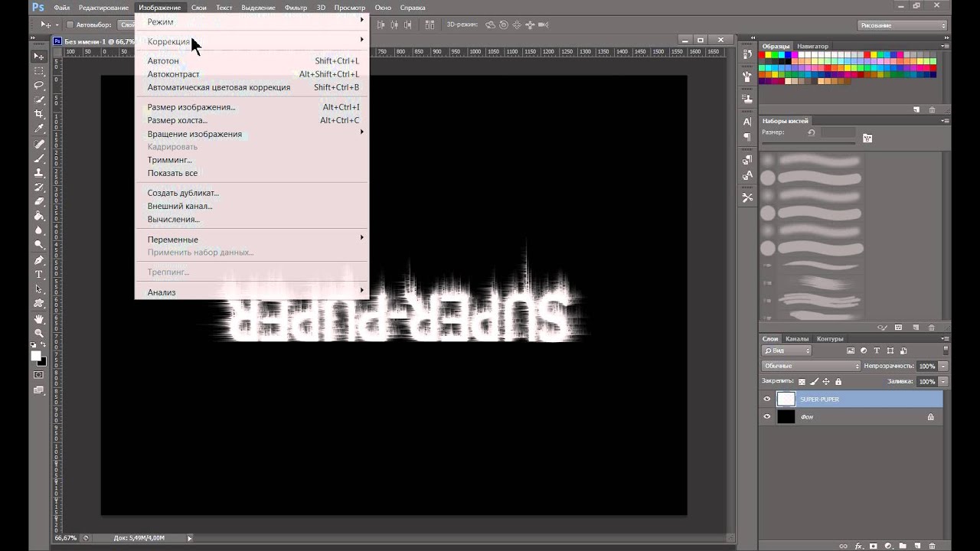Choose Размер холста... menu item
The width and height of the screenshot is (980, 551).
click(252, 120)
